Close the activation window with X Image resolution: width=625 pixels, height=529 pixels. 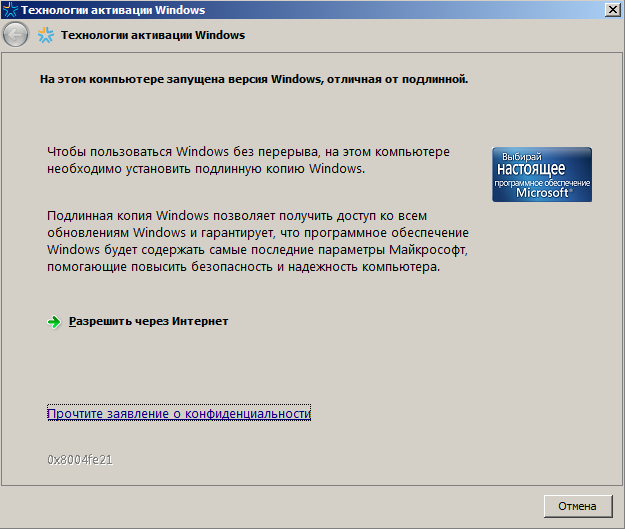click(x=613, y=10)
